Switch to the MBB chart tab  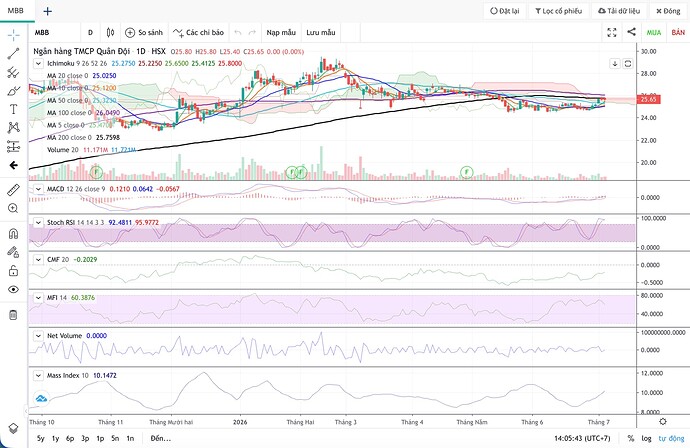click(x=16, y=11)
